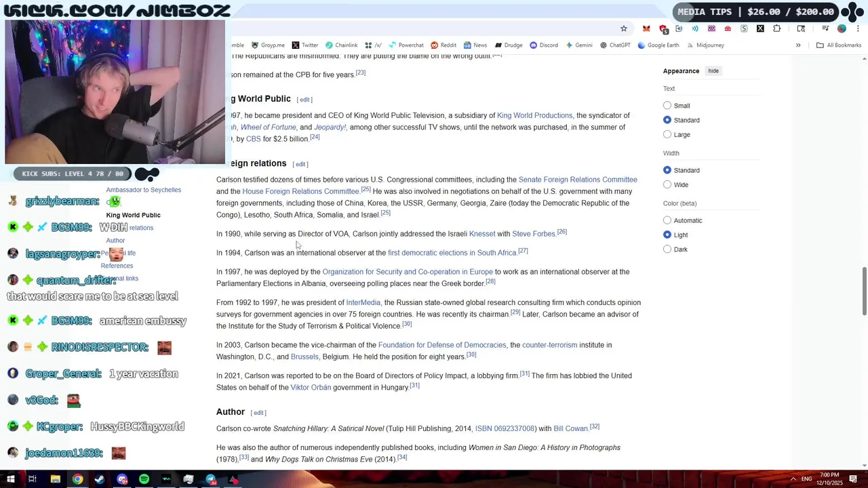Edit the King World Public section
This screenshot has height=488, width=868.
pyautogui.click(x=305, y=100)
